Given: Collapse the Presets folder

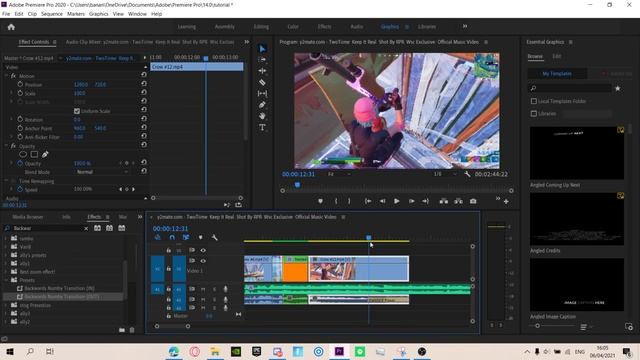Looking at the screenshot, I should [x=6, y=280].
